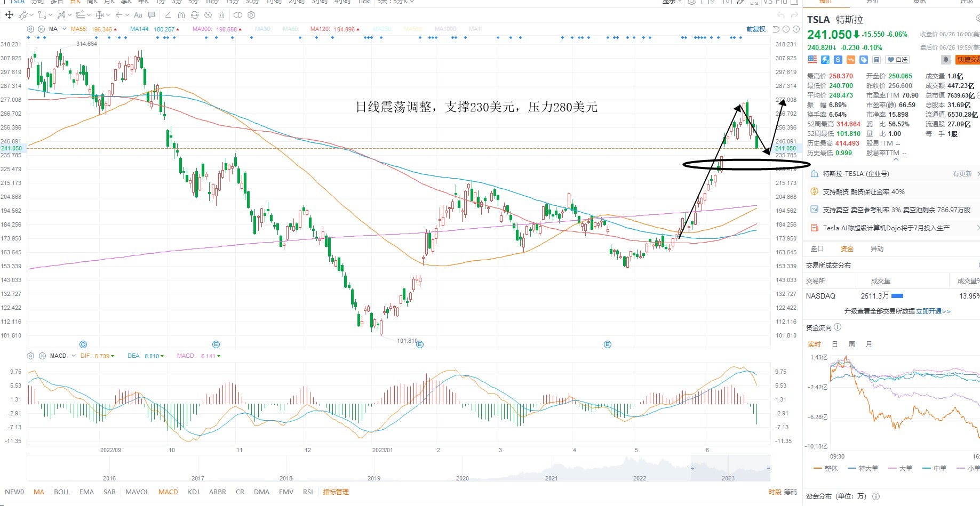Click the lock drawings icon

pos(195,15)
